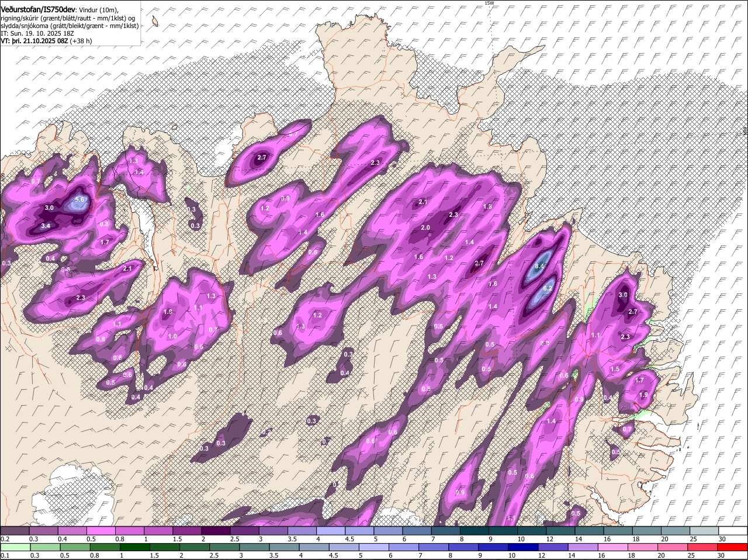Click the 8.4 precipitation value on the map

(x=541, y=267)
